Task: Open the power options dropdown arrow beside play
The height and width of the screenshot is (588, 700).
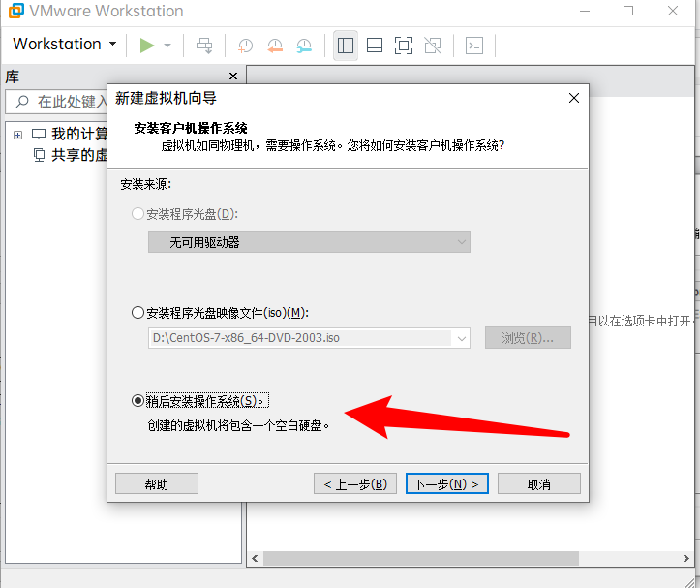Action: coord(167,46)
